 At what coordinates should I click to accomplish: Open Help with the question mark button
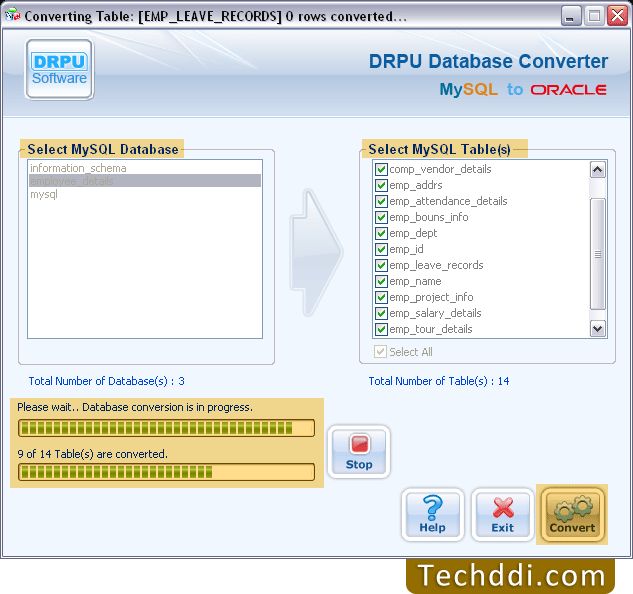click(x=432, y=515)
